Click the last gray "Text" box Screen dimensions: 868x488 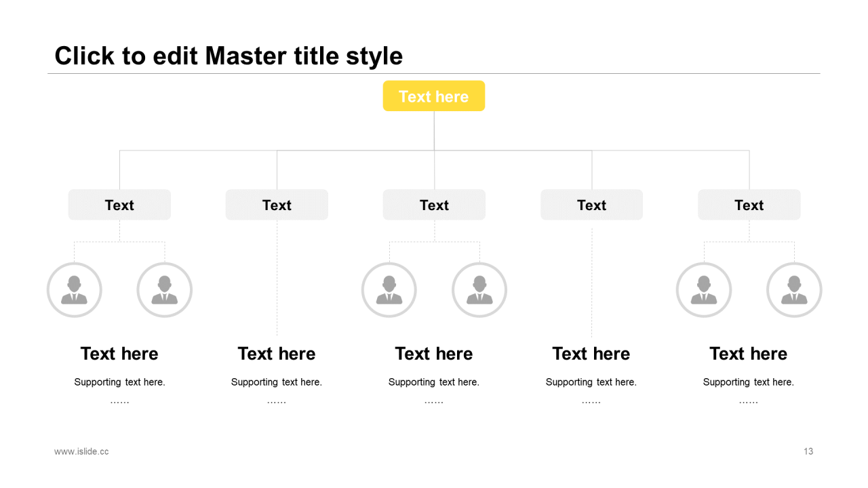coord(749,205)
